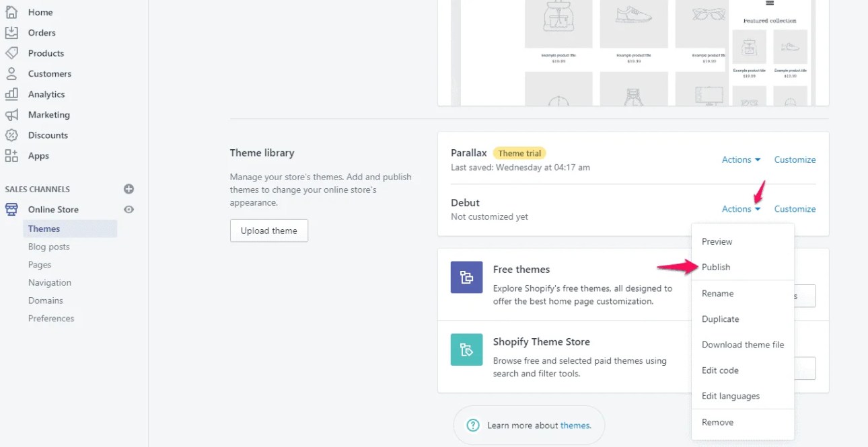Open the themes help link

(575, 425)
